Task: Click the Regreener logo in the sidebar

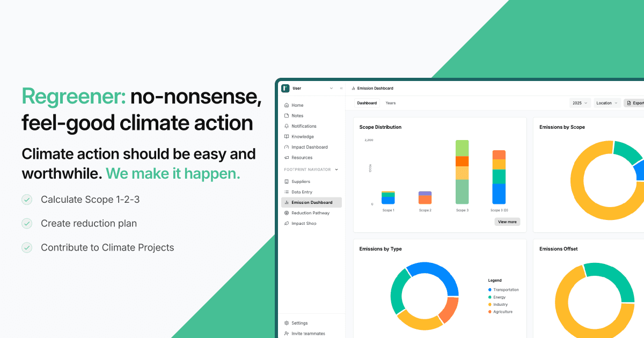Action: tap(286, 88)
